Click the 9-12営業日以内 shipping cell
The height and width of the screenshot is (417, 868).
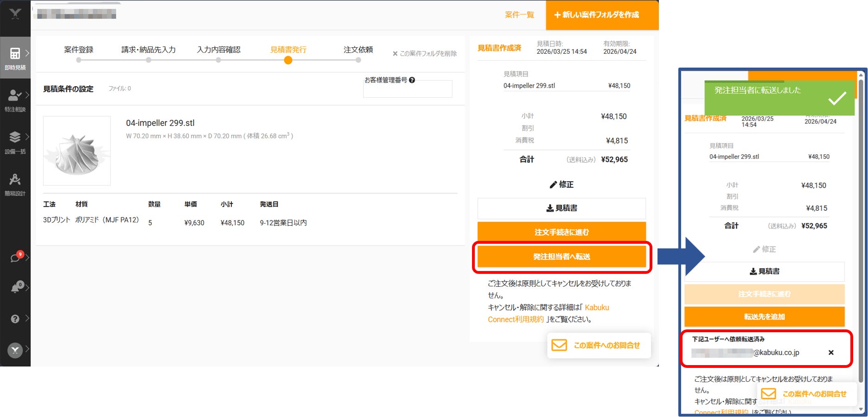(x=283, y=223)
